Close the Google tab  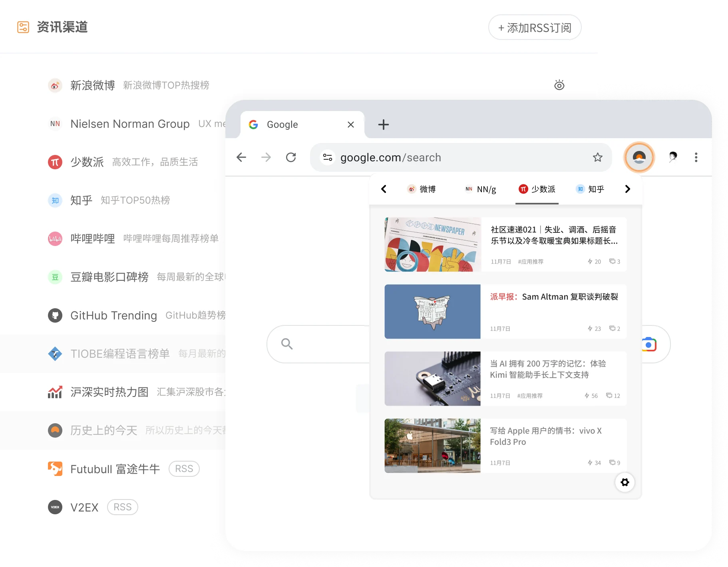coord(351,125)
